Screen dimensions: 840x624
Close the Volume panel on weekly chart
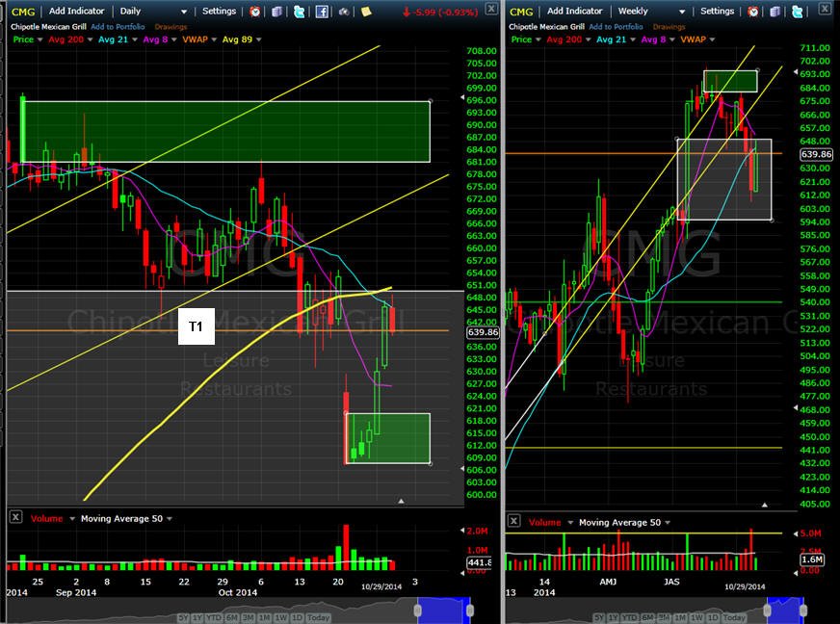[x=513, y=521]
